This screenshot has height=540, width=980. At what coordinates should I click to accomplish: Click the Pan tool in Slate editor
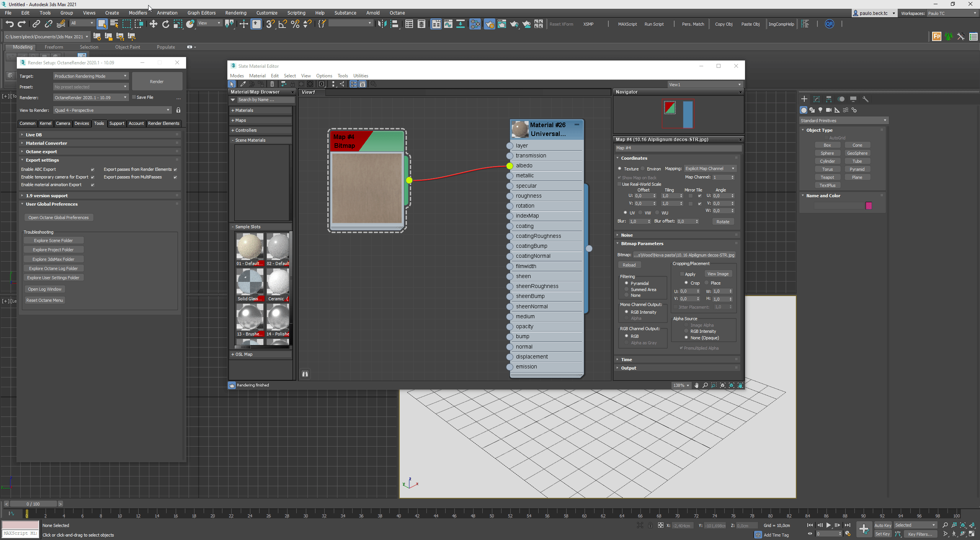pos(696,385)
